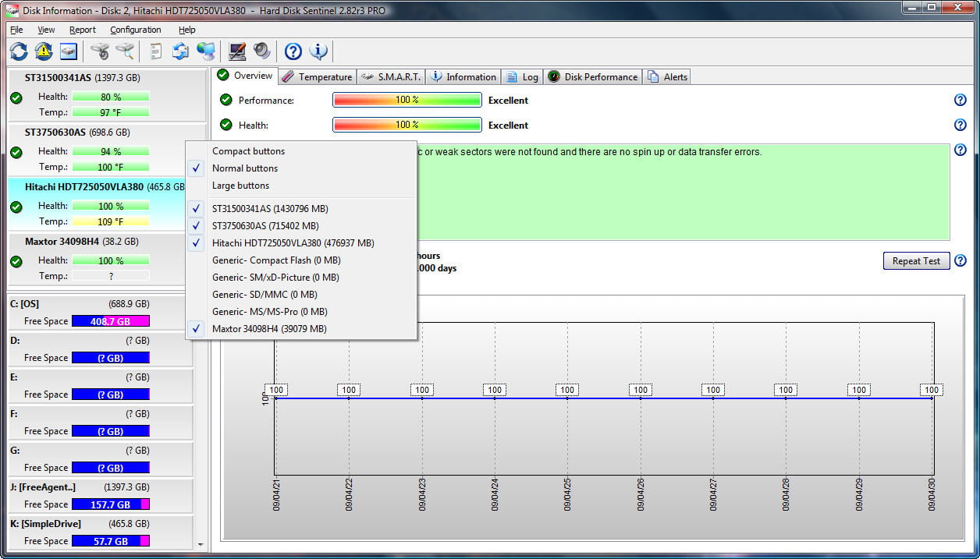
Task: Uncheck Hitachi HDT725050VLA380 (476937 MB) entry
Action: tap(300, 243)
